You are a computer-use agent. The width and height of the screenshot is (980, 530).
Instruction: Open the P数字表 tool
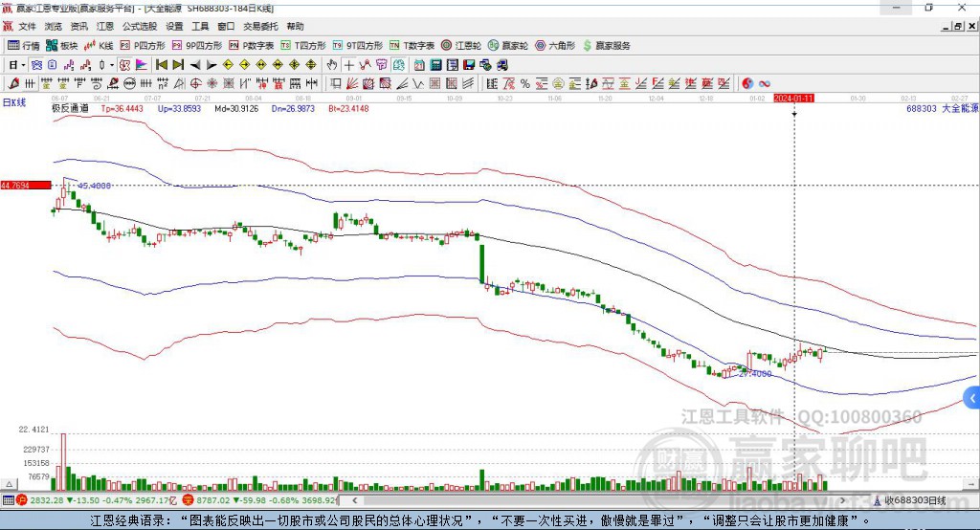252,46
